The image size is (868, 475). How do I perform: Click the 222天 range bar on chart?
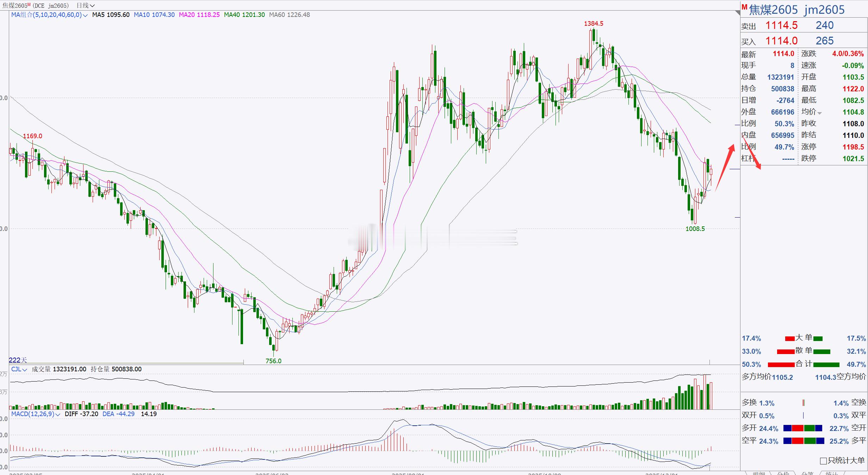(126, 363)
